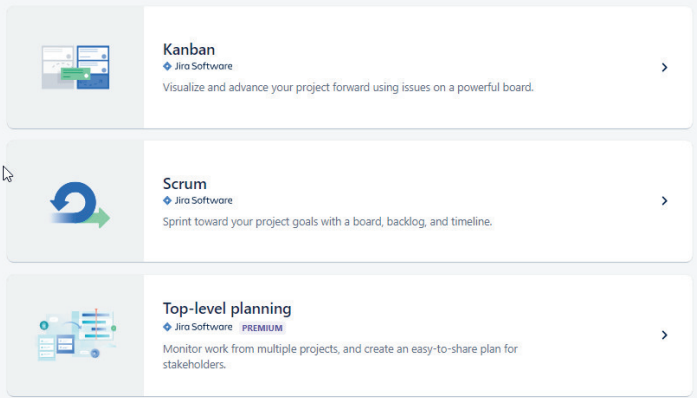This screenshot has height=398, width=697.
Task: Select the Top-level planning title
Action: click(227, 309)
